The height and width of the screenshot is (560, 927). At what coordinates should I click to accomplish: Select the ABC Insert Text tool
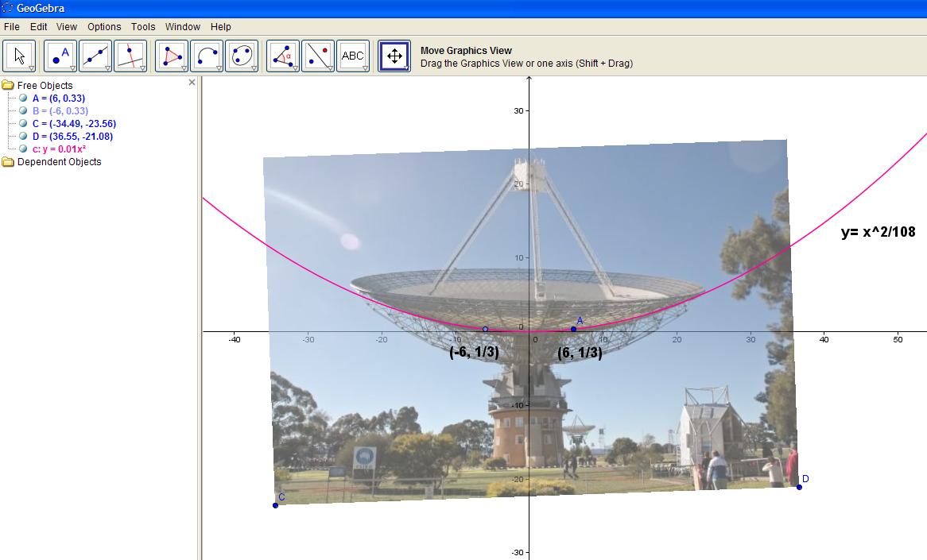[352, 56]
